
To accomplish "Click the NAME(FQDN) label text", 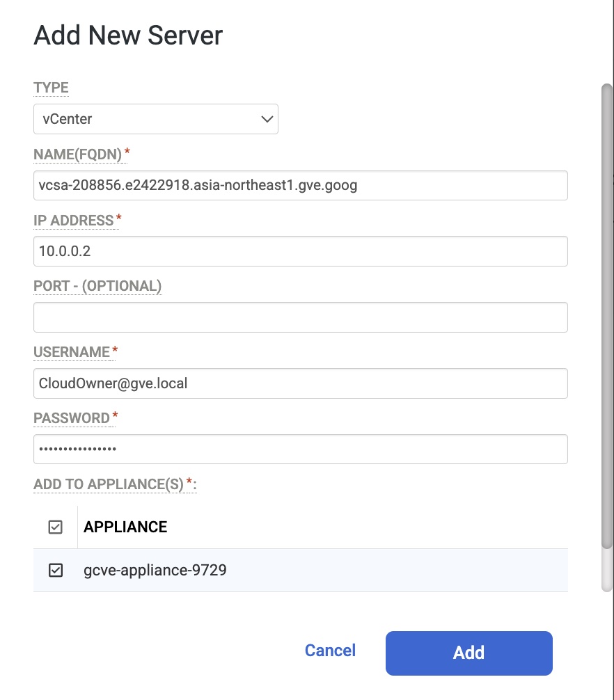I will point(77,154).
